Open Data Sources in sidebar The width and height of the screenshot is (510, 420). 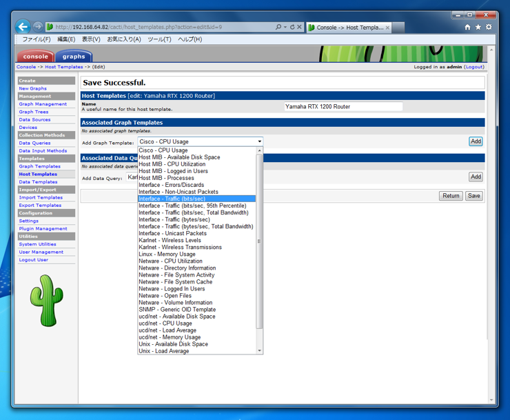(x=34, y=119)
